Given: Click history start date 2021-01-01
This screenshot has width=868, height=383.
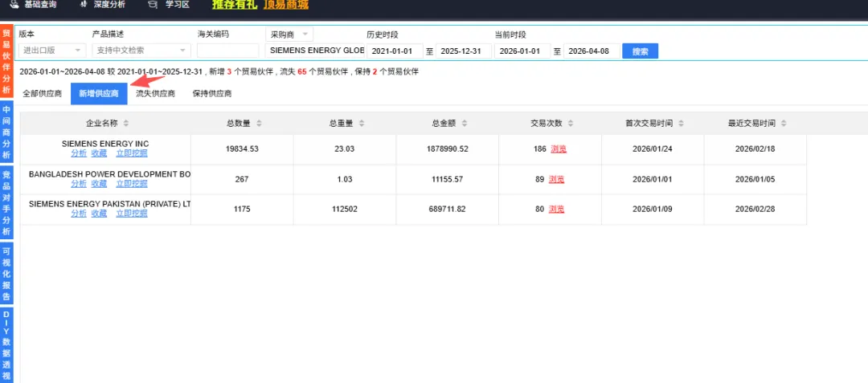Looking at the screenshot, I should 395,51.
